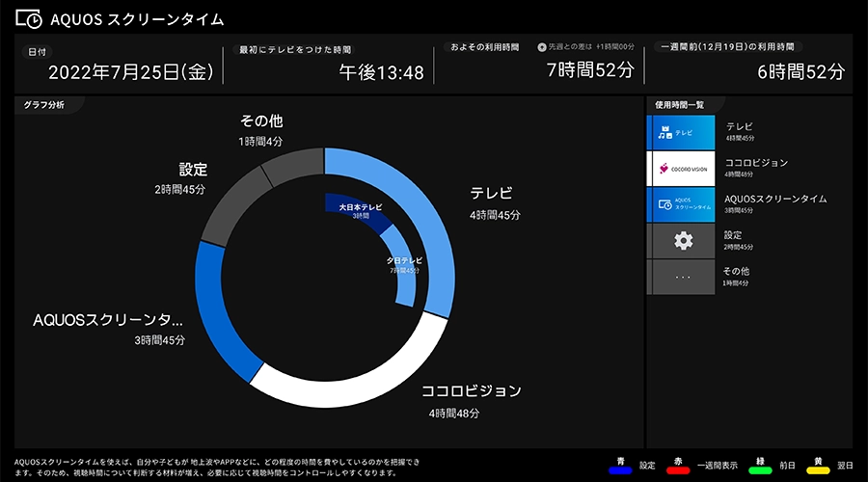Image resolution: width=868 pixels, height=482 pixels.
Task: Click the 4時間48分 time under ココロビジョン chart label
Action: coord(454,414)
